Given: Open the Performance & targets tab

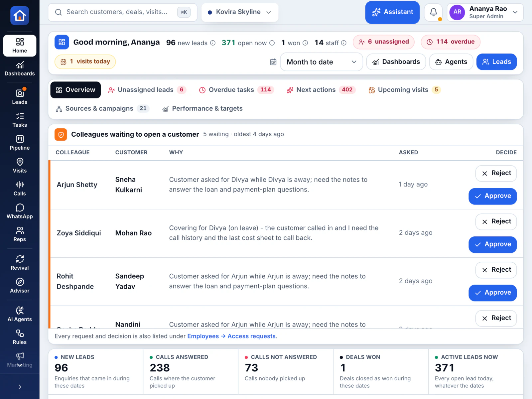Looking at the screenshot, I should coord(202,108).
